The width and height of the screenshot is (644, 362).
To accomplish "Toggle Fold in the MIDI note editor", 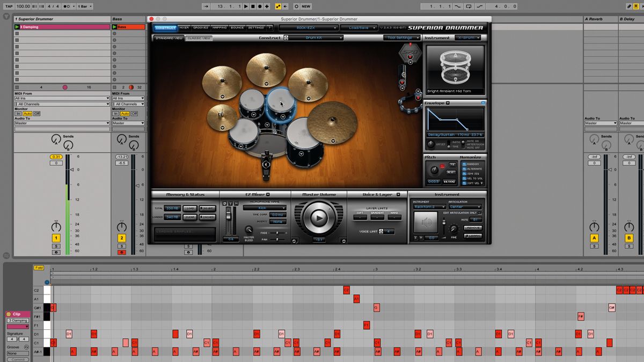I will tap(38, 267).
